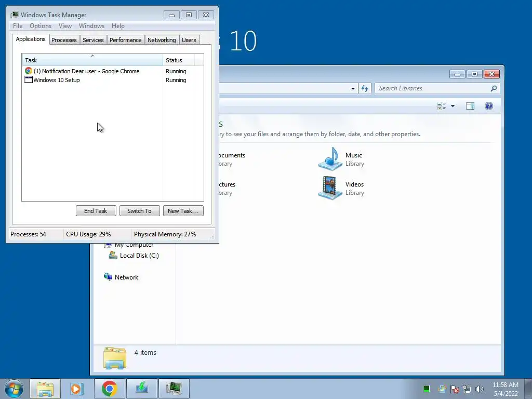Click the End Task button
Screen dimensions: 532x399
point(96,211)
